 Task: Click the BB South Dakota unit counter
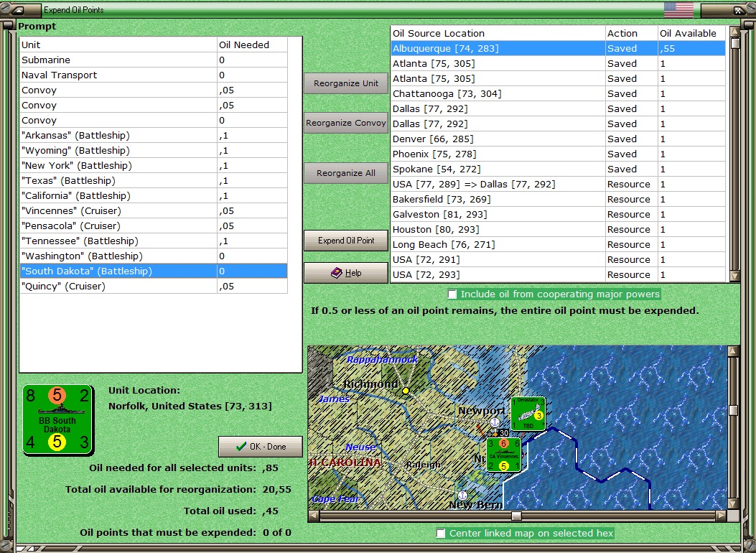point(58,420)
